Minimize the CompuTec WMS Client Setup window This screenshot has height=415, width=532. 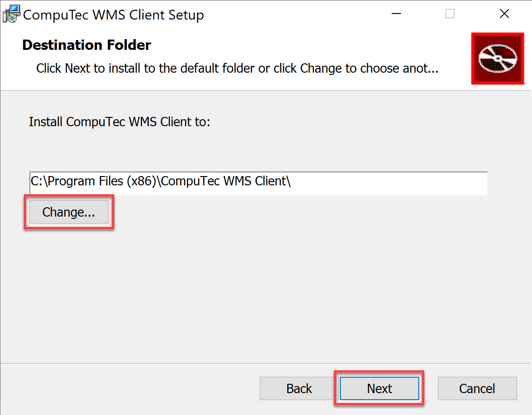[x=396, y=14]
